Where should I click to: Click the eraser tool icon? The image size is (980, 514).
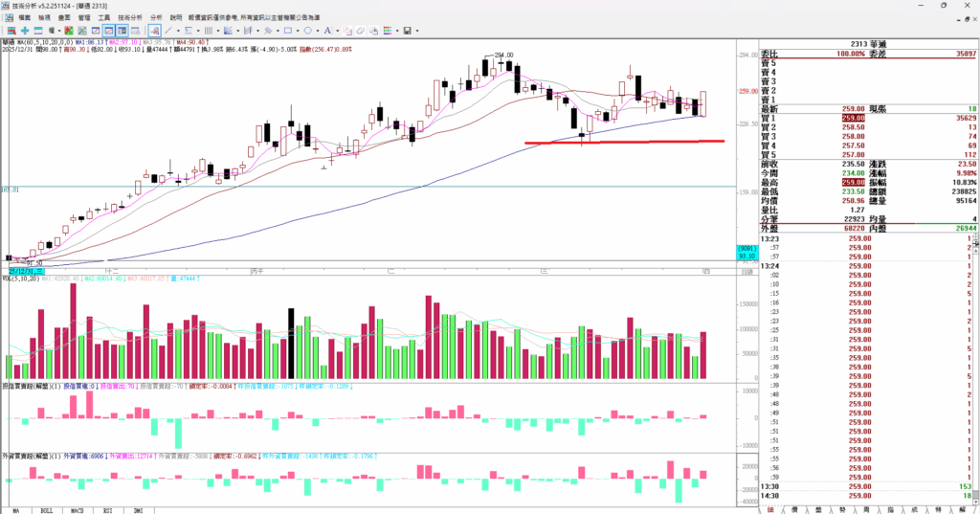(361, 30)
